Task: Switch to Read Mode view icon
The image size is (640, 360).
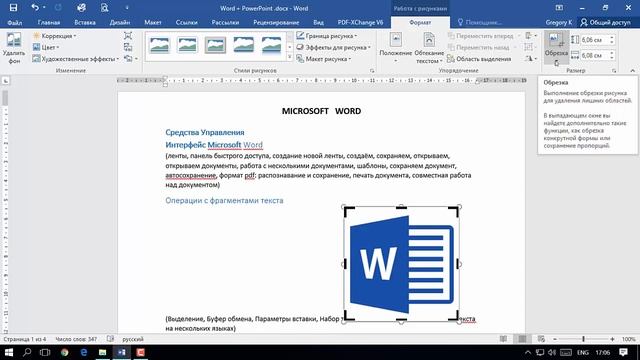Action: 503,339
